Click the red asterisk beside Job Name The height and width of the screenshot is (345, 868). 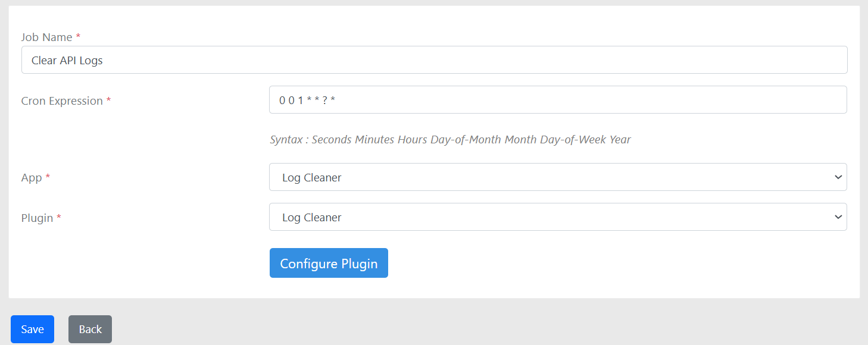point(78,37)
